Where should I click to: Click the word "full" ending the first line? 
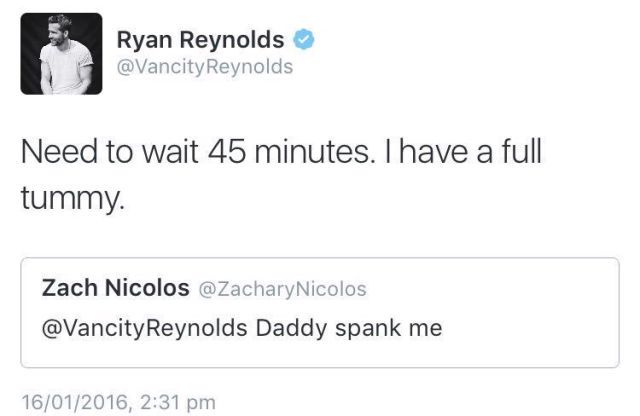click(x=521, y=151)
